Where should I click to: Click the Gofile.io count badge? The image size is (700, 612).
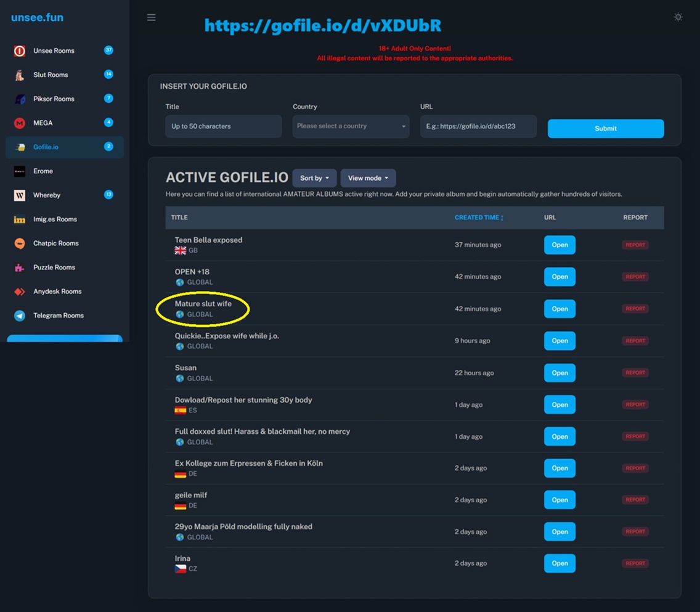pyautogui.click(x=108, y=147)
